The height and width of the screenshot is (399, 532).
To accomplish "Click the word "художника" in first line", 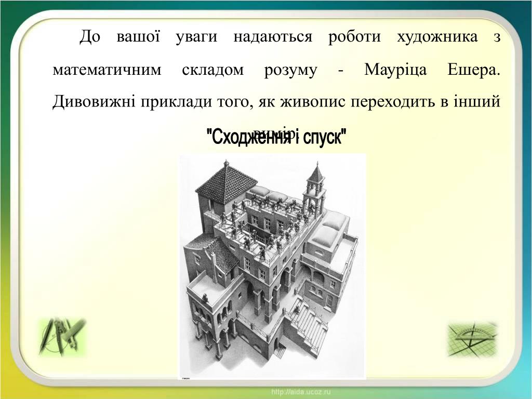I will (x=437, y=37).
